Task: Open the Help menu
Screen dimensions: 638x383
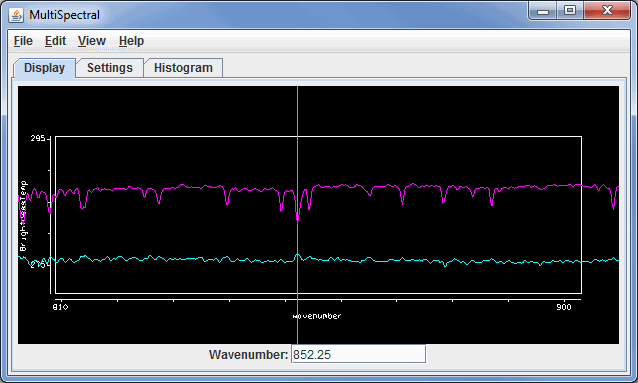Action: click(x=131, y=41)
